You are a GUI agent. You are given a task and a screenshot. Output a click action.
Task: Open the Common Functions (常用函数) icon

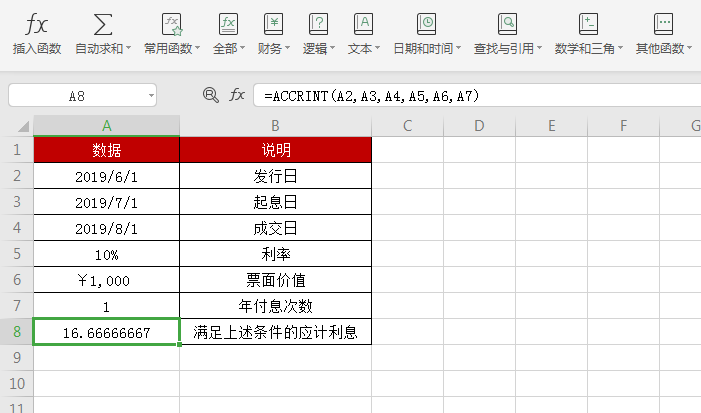coord(171,24)
